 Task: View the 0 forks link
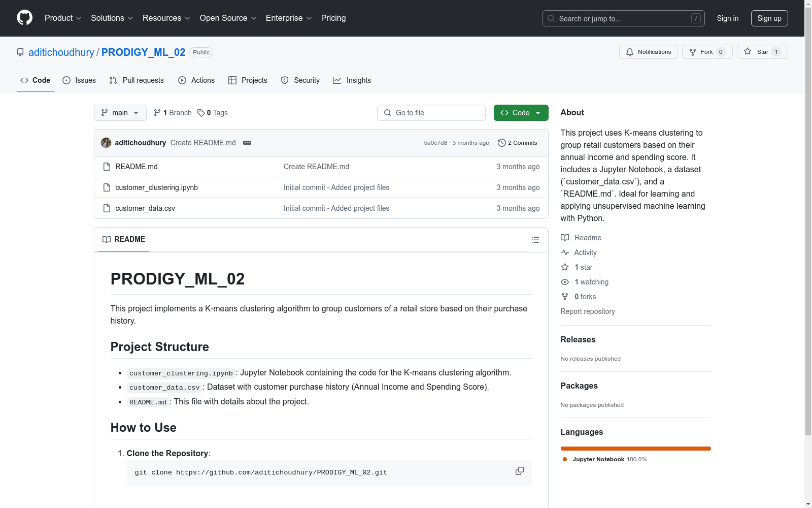pos(579,297)
